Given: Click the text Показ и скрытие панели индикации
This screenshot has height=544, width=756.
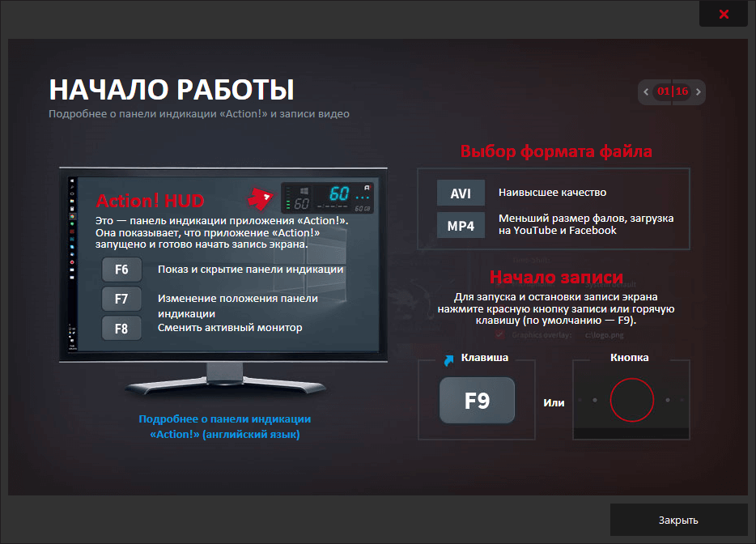Looking at the screenshot, I should [251, 269].
